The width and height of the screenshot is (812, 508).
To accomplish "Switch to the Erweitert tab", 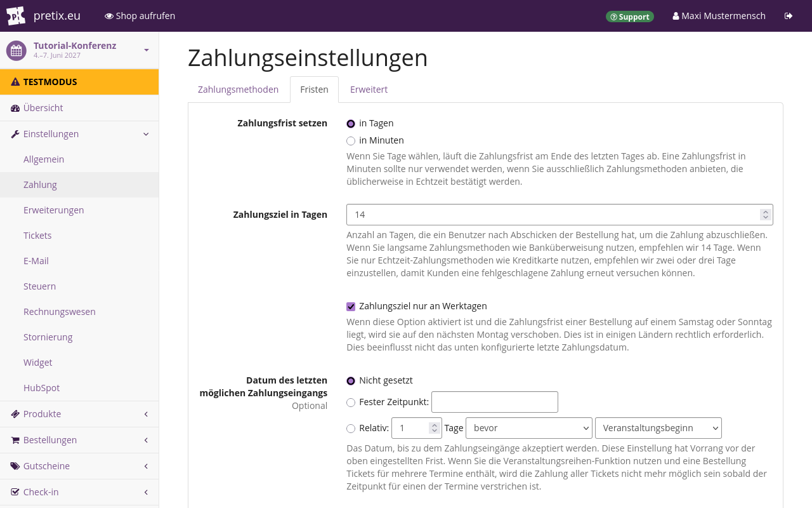I will click(369, 90).
